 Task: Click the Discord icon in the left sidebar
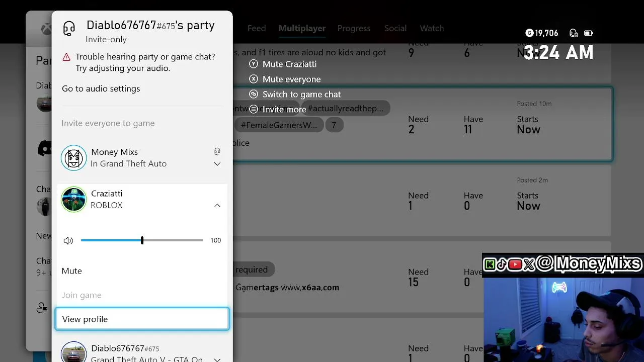pyautogui.click(x=46, y=148)
